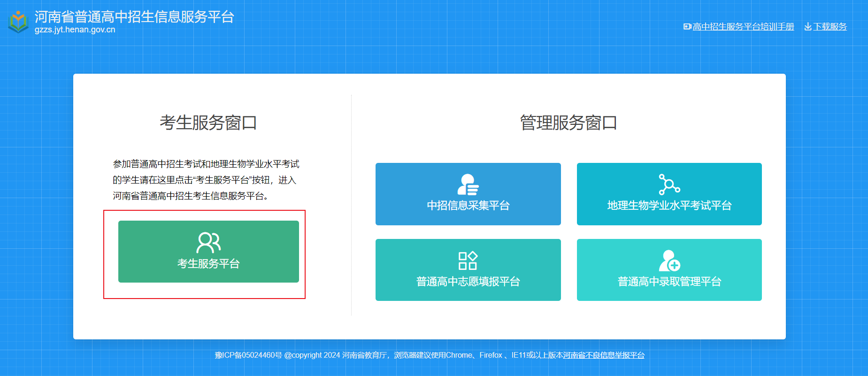This screenshot has height=376, width=868.
Task: Open the 高中招生服务平台培训手册 link
Action: pyautogui.click(x=743, y=27)
